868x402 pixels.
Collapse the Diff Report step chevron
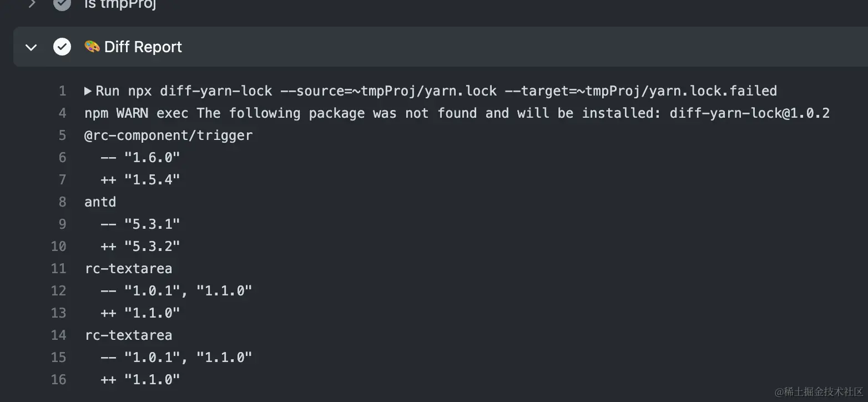pos(32,47)
